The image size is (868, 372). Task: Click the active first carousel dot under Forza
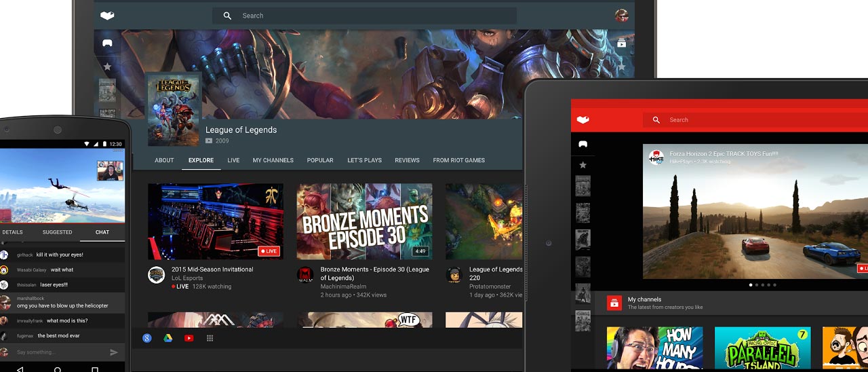[x=751, y=285]
